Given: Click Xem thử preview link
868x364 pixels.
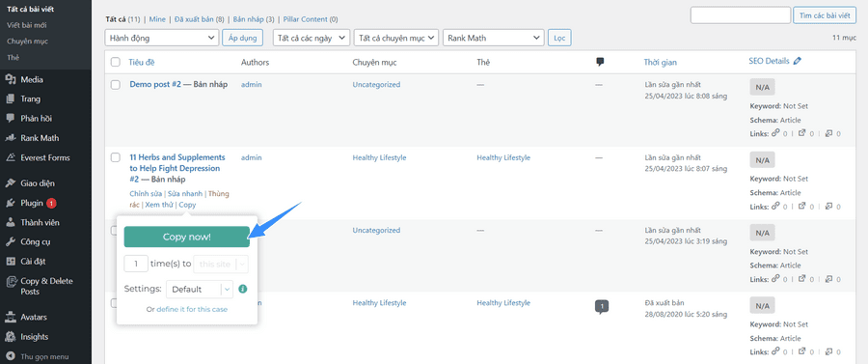Looking at the screenshot, I should point(158,205).
